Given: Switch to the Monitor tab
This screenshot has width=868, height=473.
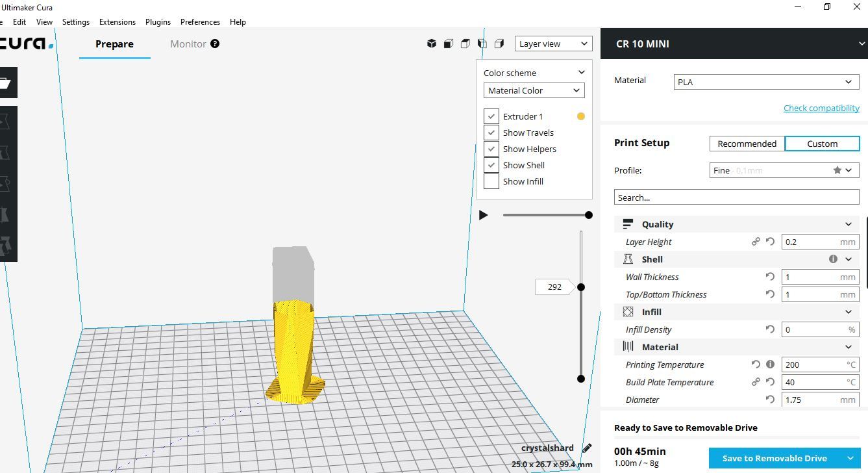Looking at the screenshot, I should (x=188, y=44).
